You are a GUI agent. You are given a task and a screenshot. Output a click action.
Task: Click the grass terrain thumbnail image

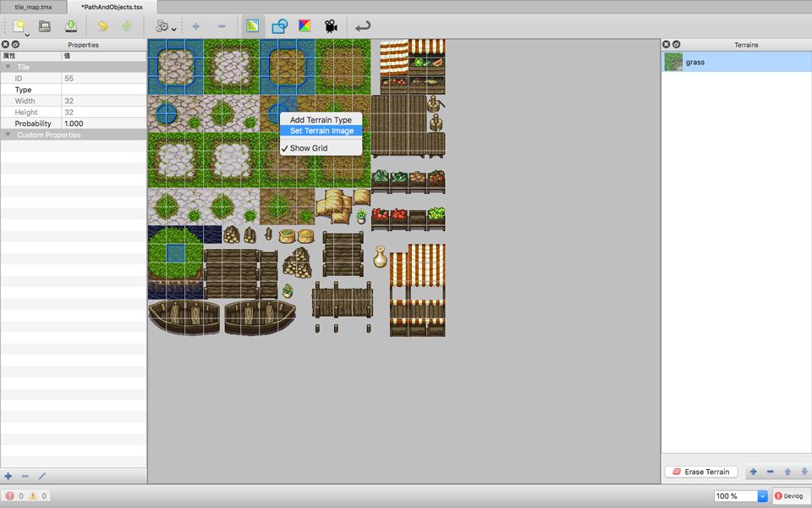tap(673, 62)
